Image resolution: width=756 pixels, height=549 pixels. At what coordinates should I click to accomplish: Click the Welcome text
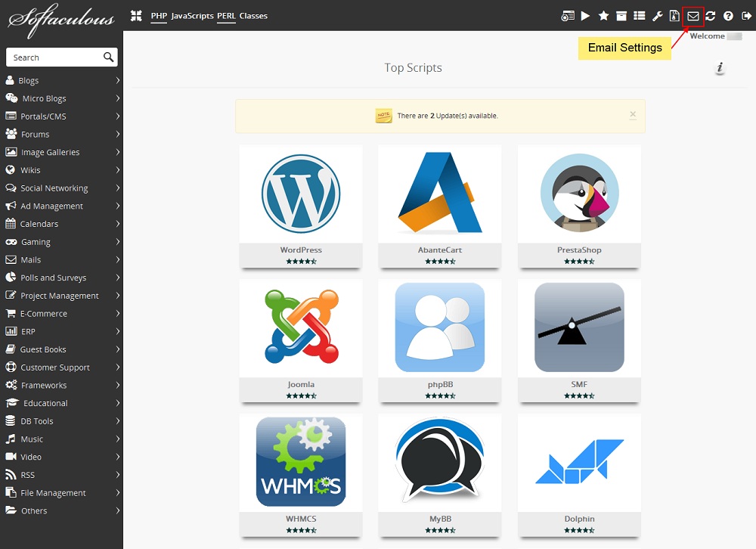point(707,36)
